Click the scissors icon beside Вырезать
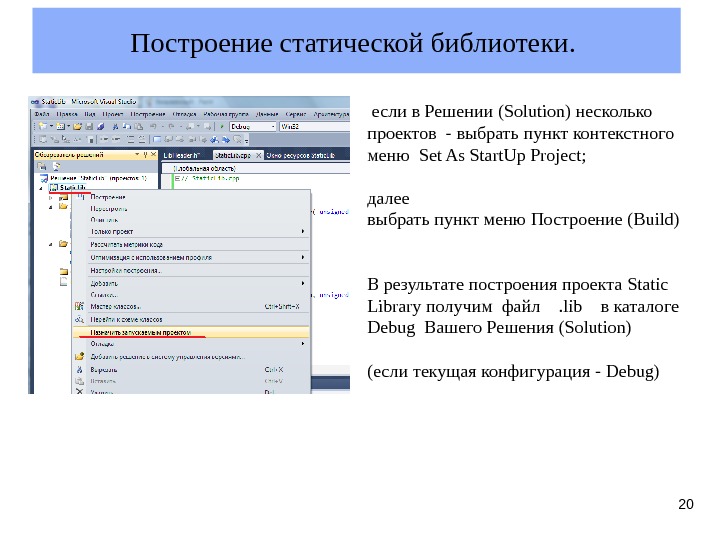This screenshot has width=720, height=540. point(79,370)
